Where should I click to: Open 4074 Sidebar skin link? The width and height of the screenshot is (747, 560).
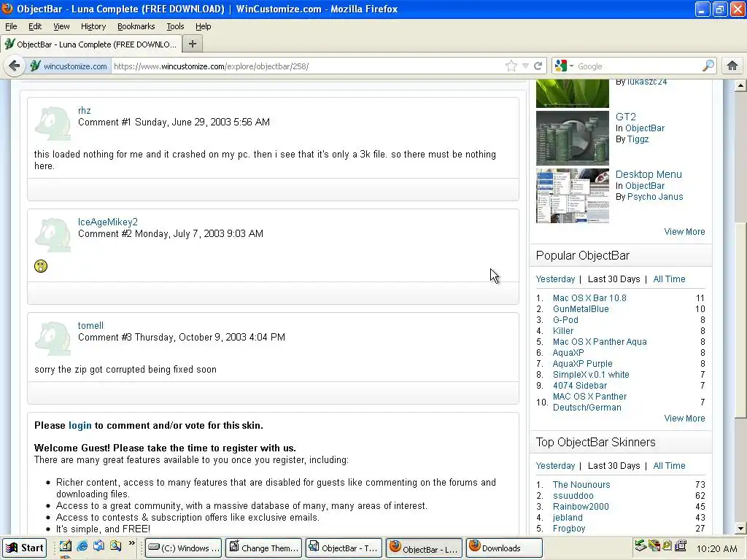580,386
